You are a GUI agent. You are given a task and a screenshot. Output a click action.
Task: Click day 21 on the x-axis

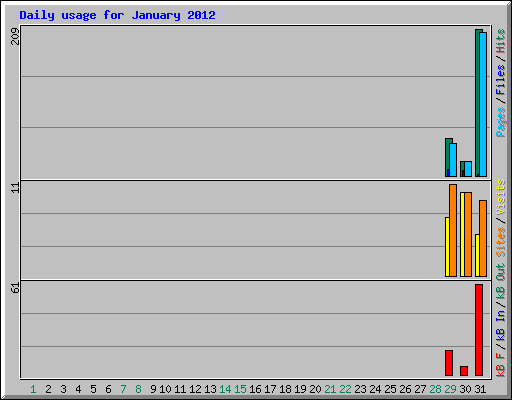[330, 389]
